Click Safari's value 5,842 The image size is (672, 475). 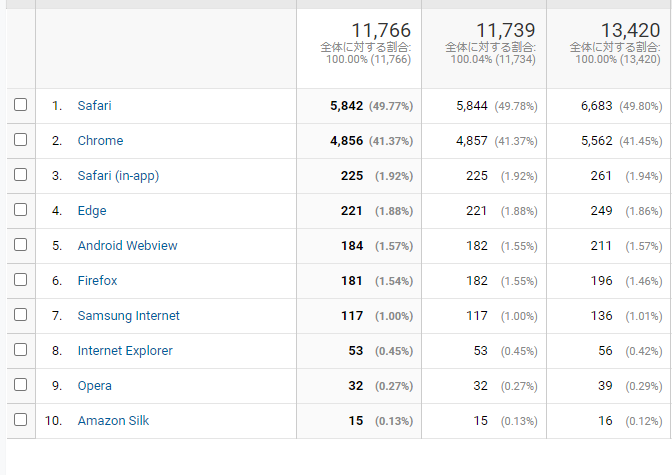tap(346, 106)
